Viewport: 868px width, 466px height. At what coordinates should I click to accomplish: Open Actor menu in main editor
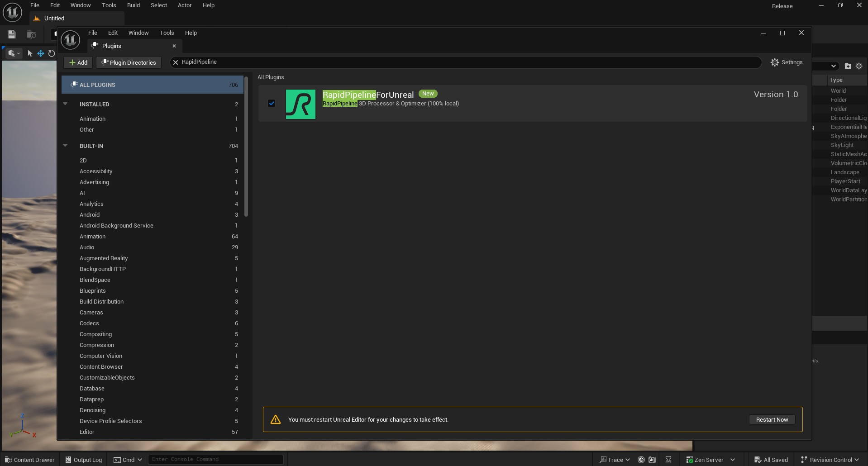click(185, 5)
